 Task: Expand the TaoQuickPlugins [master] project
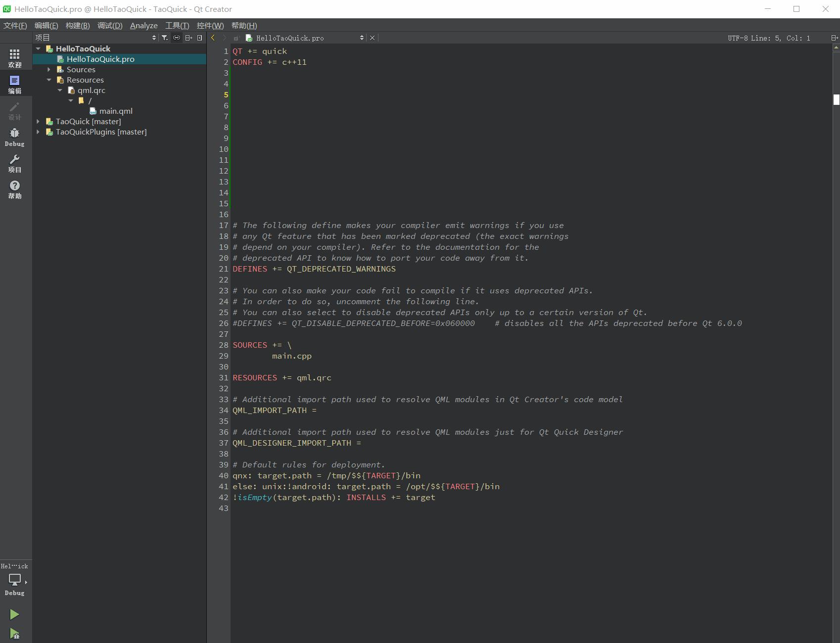click(x=38, y=132)
